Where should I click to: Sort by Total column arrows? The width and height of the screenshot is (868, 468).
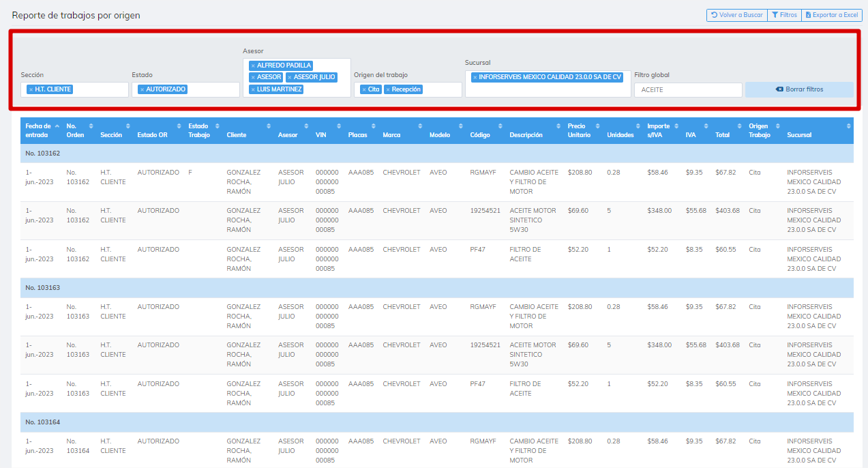tap(740, 126)
